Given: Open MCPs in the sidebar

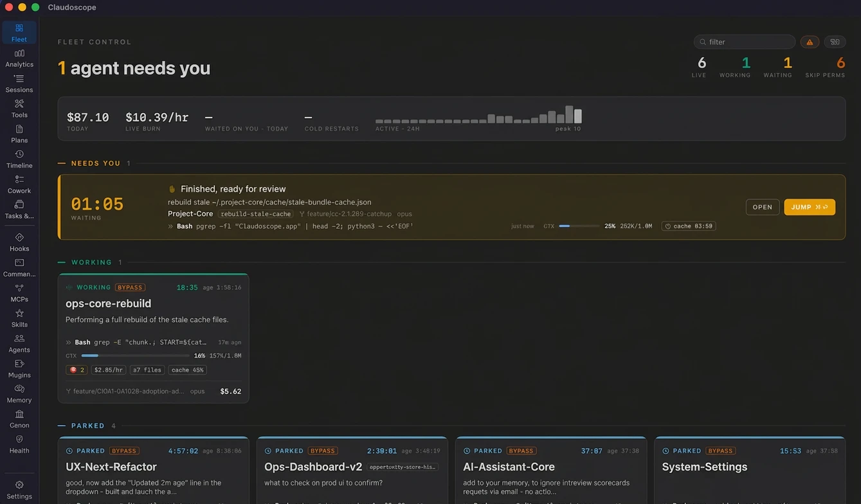Looking at the screenshot, I should pos(19,293).
